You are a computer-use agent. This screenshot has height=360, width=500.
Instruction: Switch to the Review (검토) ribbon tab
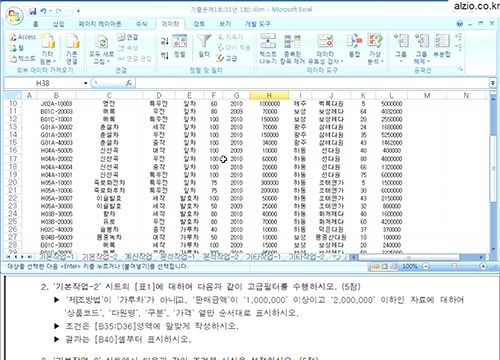click(x=199, y=24)
